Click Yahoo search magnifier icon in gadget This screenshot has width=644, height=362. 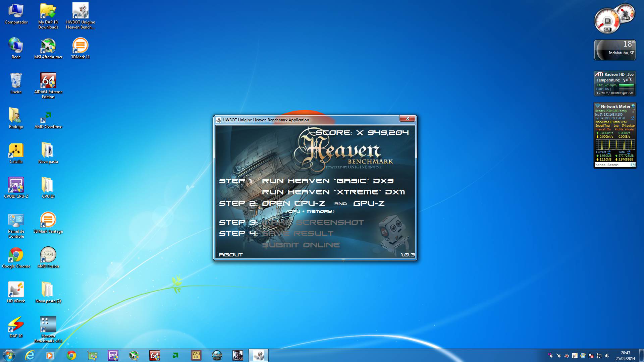pos(633,165)
